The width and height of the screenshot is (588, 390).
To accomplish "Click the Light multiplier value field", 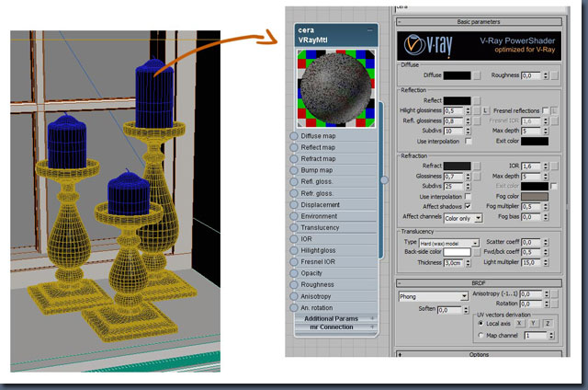I will pos(531,262).
